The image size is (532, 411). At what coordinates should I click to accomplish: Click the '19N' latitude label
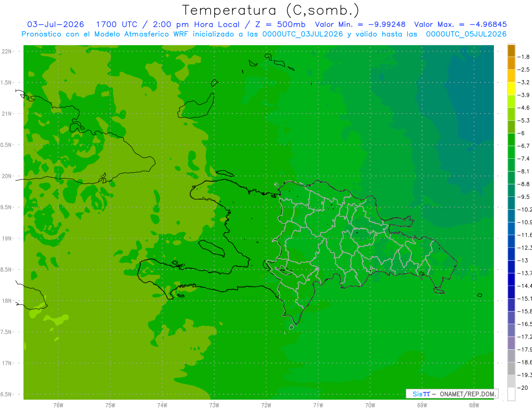(7, 239)
